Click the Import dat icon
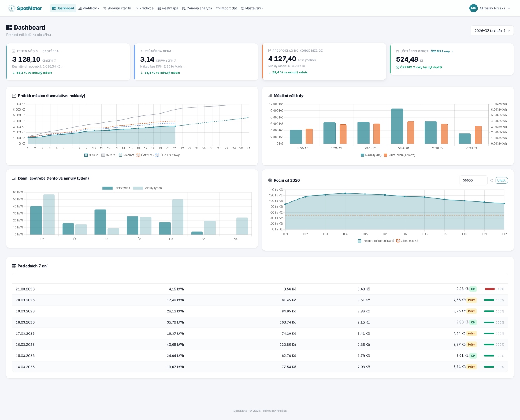The image size is (520, 420). [218, 8]
